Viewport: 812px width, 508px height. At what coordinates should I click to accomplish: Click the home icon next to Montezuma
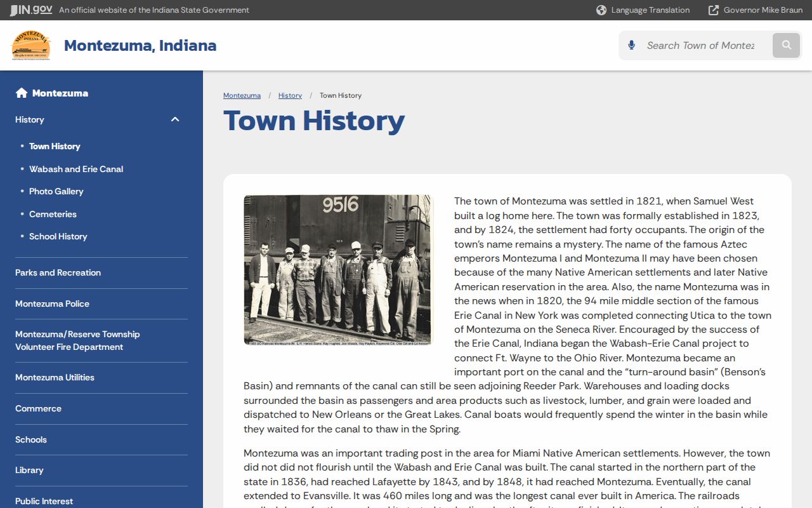coord(22,93)
